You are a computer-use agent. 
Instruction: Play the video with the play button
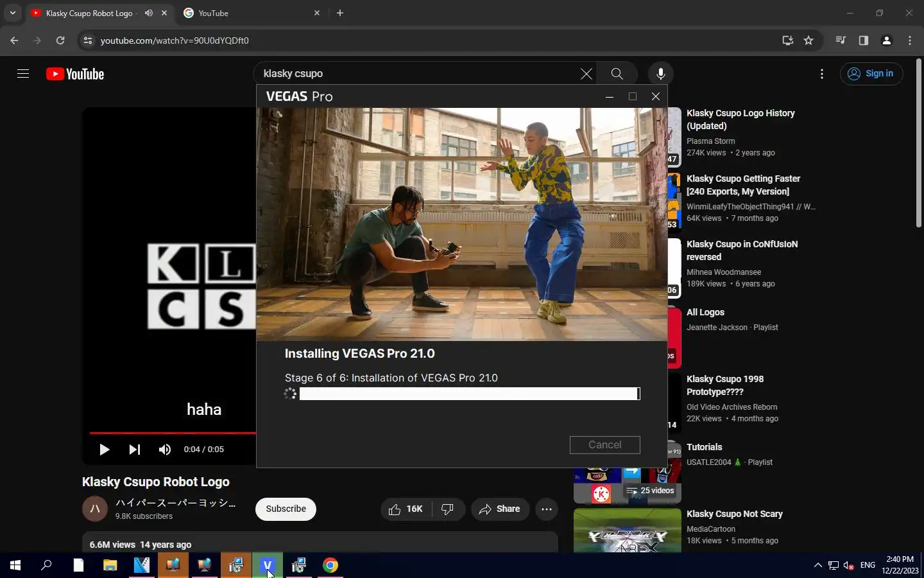104,450
